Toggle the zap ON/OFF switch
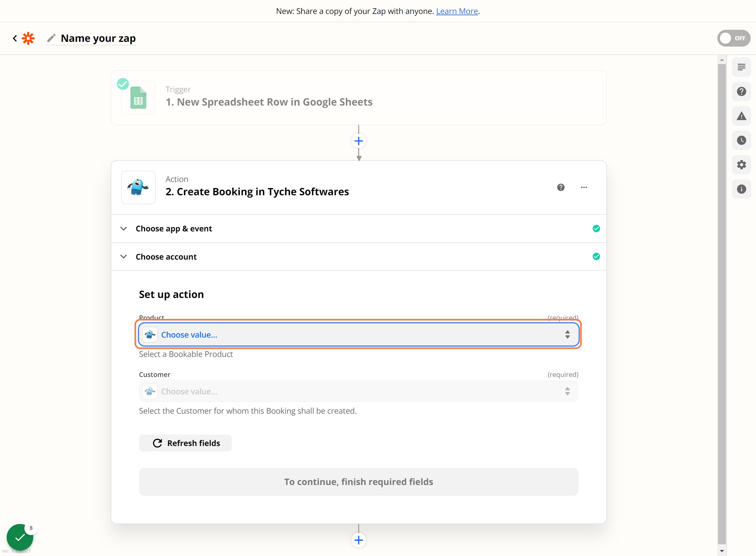Screen dimensions: 756x556 pyautogui.click(x=734, y=38)
